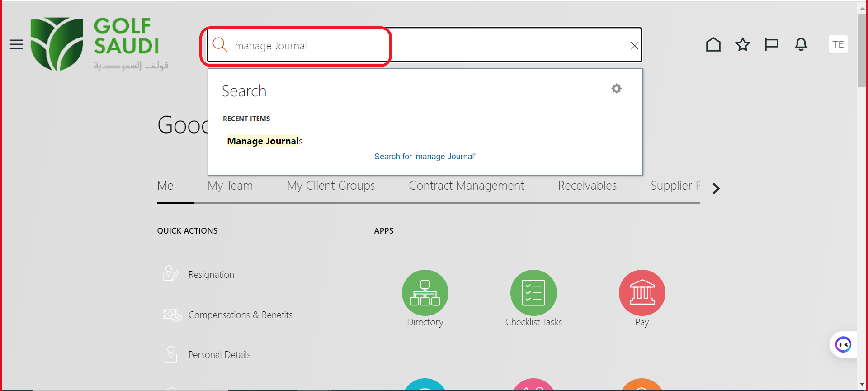Viewport: 868px width, 391px height.
Task: Switch to Contract Management tab
Action: (466, 186)
